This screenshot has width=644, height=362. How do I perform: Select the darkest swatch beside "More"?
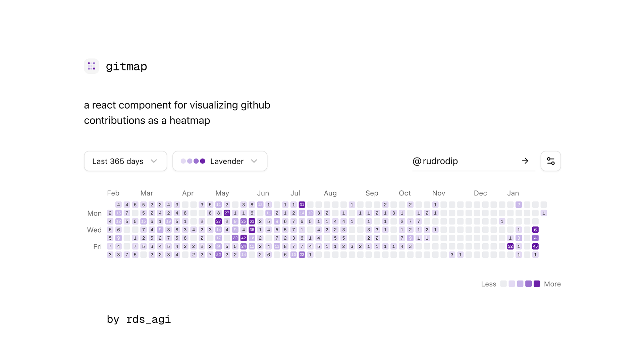coord(537,284)
